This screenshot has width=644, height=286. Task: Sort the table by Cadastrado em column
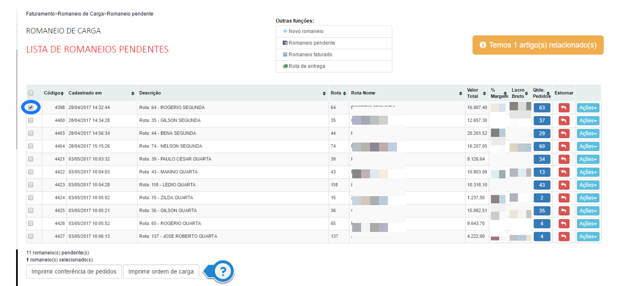coord(133,93)
